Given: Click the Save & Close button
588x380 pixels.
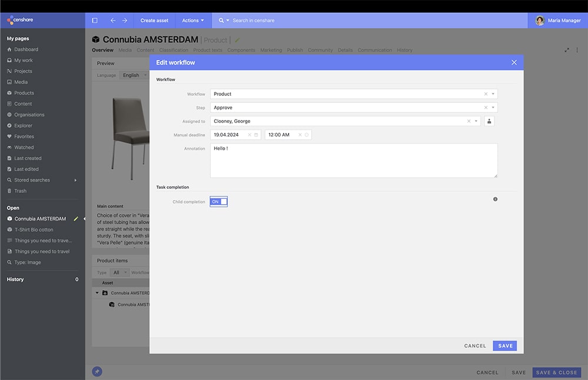Looking at the screenshot, I should pos(556,372).
